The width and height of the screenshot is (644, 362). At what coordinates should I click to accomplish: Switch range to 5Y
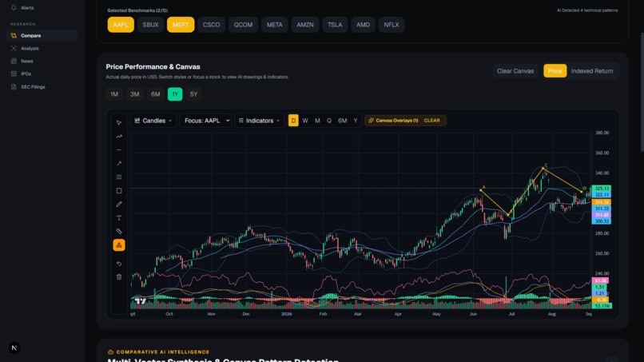pyautogui.click(x=193, y=94)
